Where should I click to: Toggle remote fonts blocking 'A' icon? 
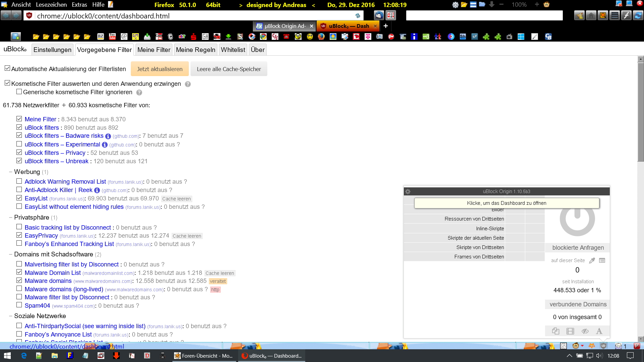[x=599, y=331]
